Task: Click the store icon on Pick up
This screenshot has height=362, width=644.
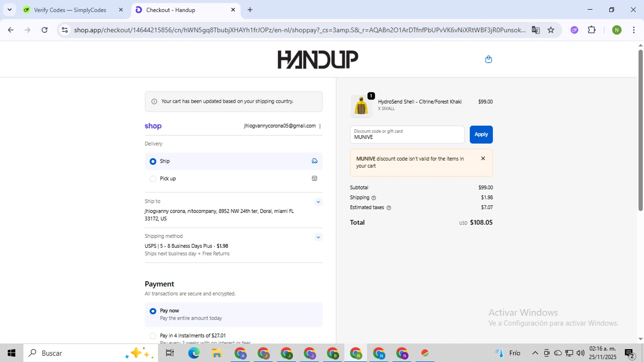Action: (x=314, y=179)
